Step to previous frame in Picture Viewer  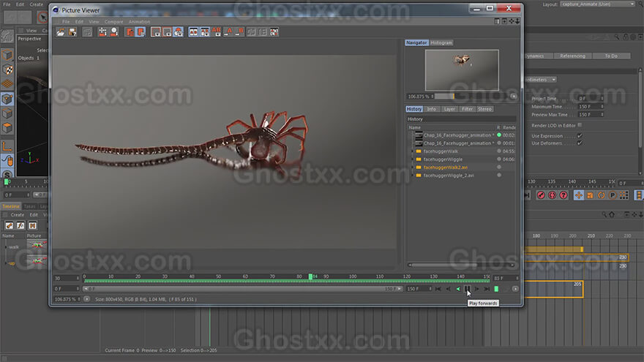tap(448, 289)
